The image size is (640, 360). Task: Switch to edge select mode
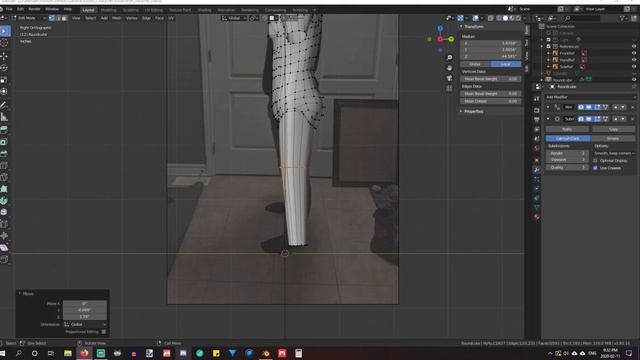pos(58,18)
